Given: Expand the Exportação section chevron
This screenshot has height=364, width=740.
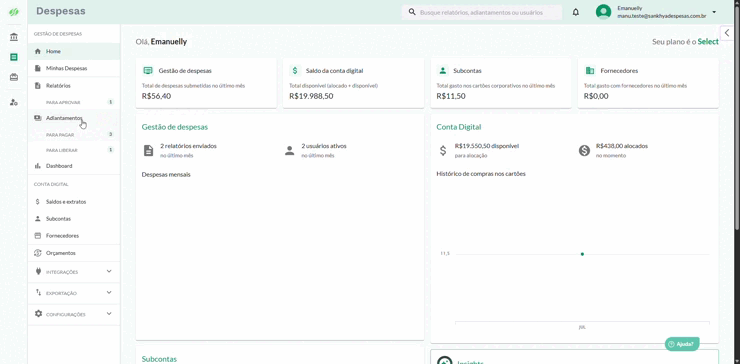Looking at the screenshot, I should (x=109, y=293).
